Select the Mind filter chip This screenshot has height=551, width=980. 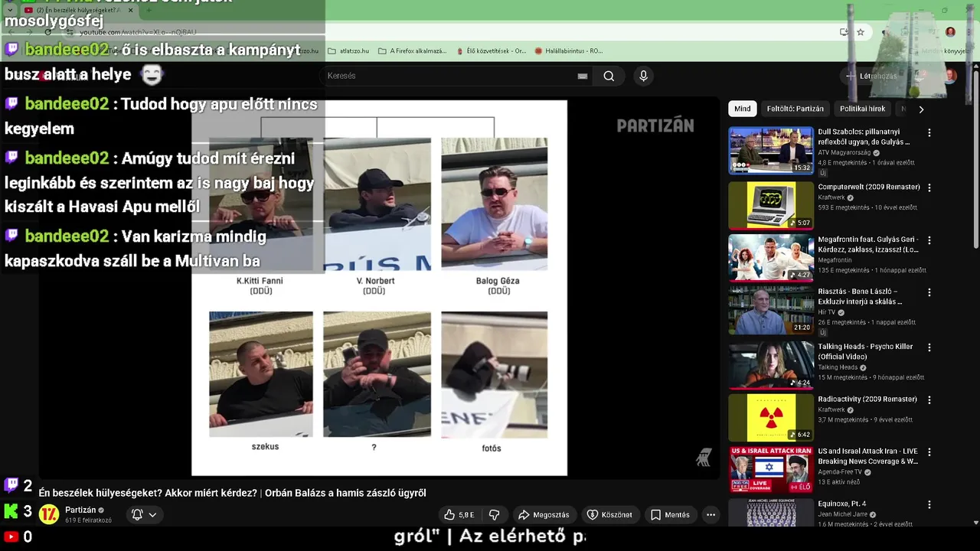(743, 109)
